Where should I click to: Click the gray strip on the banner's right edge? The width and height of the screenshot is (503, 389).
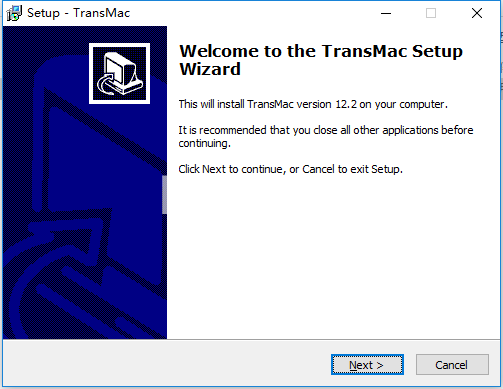(x=164, y=195)
